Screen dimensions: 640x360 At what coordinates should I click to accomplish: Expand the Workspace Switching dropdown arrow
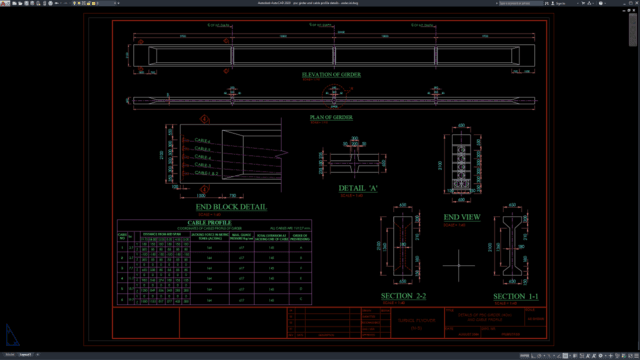click(606, 356)
